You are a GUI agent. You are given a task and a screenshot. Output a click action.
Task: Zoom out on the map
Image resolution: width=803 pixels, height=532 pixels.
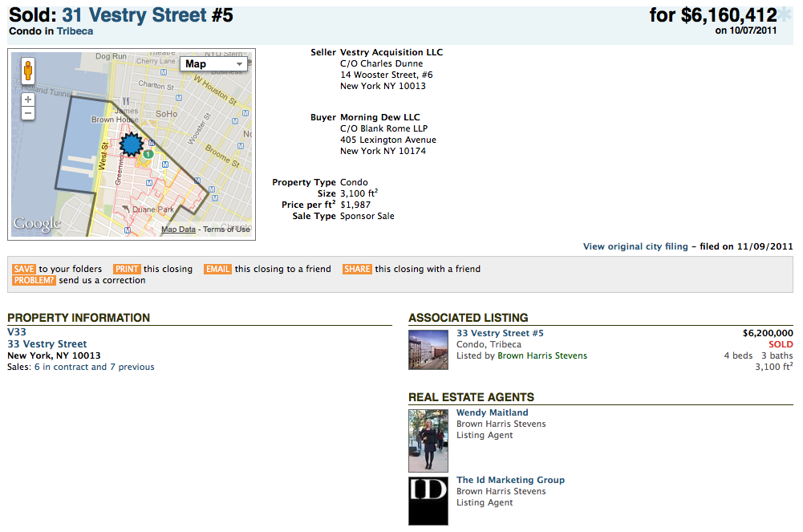(28, 113)
